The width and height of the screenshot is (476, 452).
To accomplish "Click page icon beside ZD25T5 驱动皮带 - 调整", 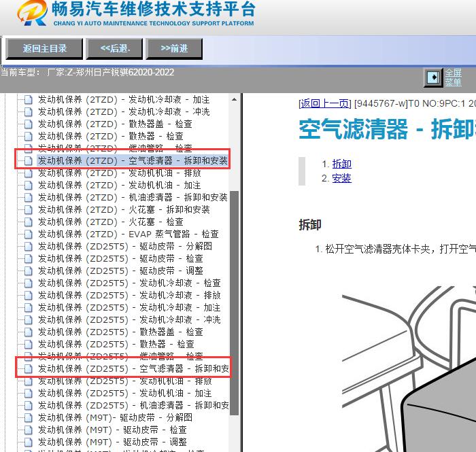I will [29, 271].
